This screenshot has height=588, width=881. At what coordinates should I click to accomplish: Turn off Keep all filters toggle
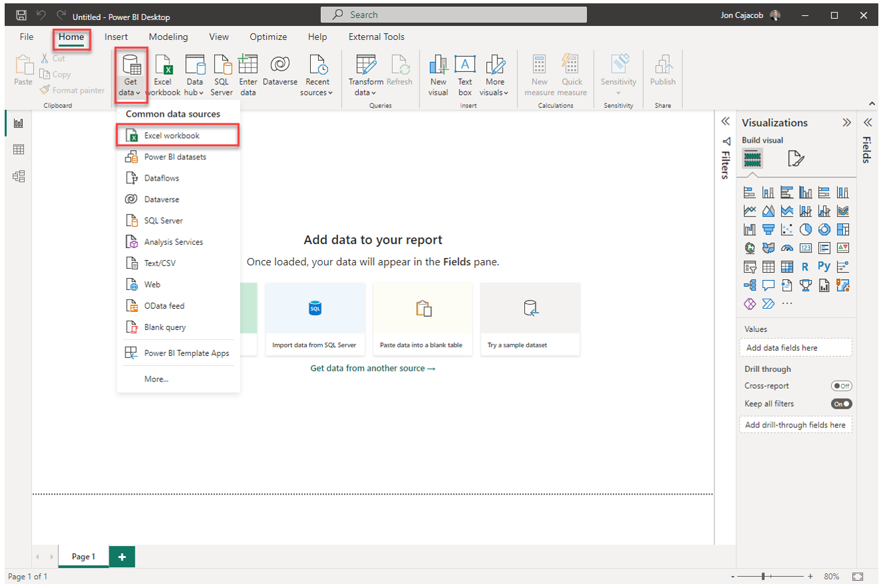point(842,404)
